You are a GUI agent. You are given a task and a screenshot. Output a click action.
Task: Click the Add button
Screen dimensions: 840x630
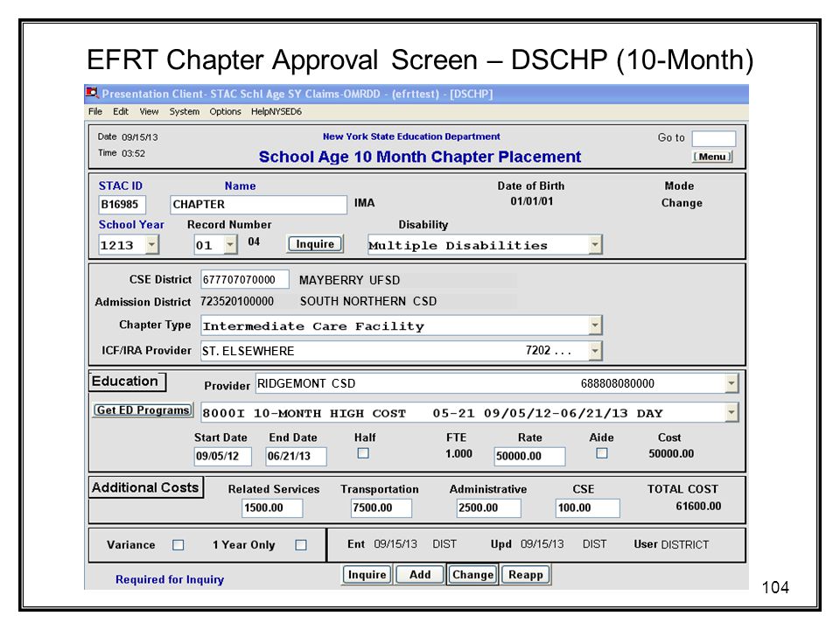tap(420, 575)
